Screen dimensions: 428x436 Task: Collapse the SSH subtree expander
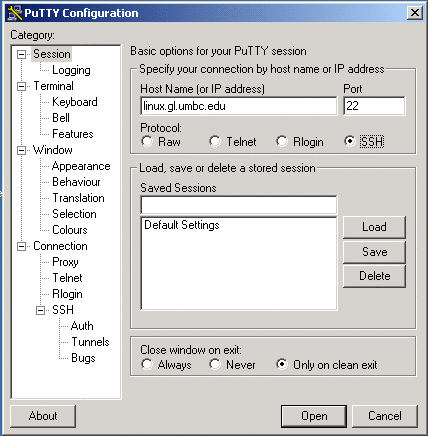(40, 310)
